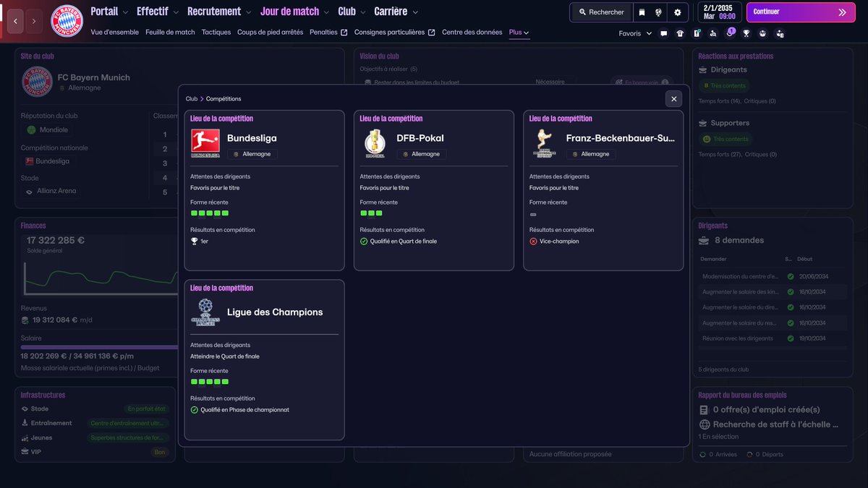Click Atteindre le Quart de finale expectation
This screenshot has width=868, height=488.
[x=225, y=356]
